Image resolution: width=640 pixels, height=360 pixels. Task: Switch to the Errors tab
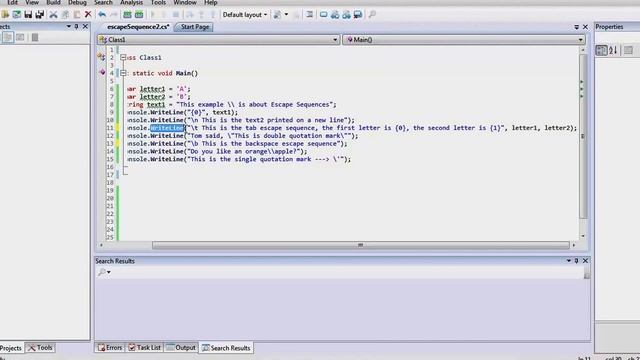(110, 348)
